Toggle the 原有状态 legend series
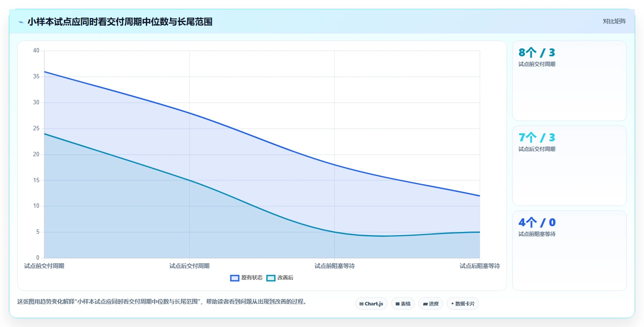 tap(246, 278)
